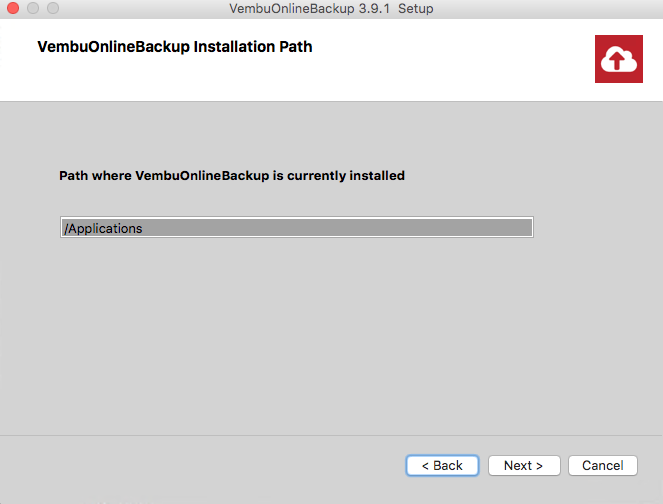Image resolution: width=663 pixels, height=504 pixels.
Task: Click the /Applications installation path field
Action: pyautogui.click(x=297, y=227)
